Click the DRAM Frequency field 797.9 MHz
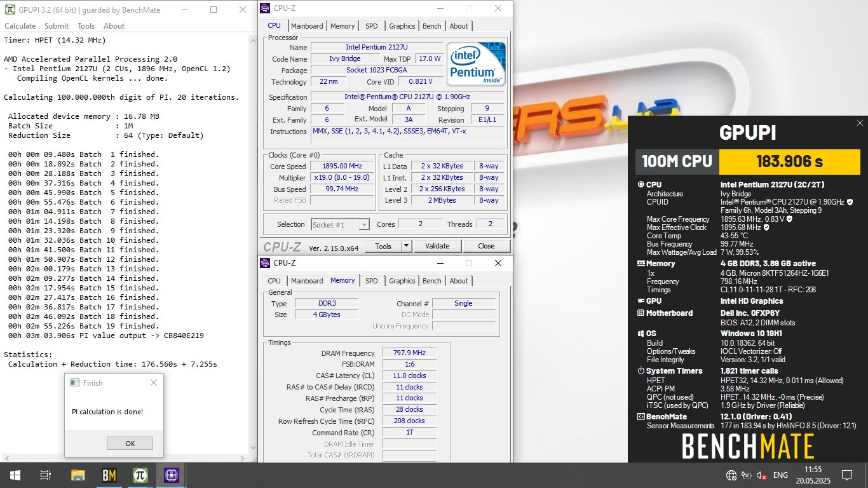This screenshot has height=488, width=868. pos(409,353)
